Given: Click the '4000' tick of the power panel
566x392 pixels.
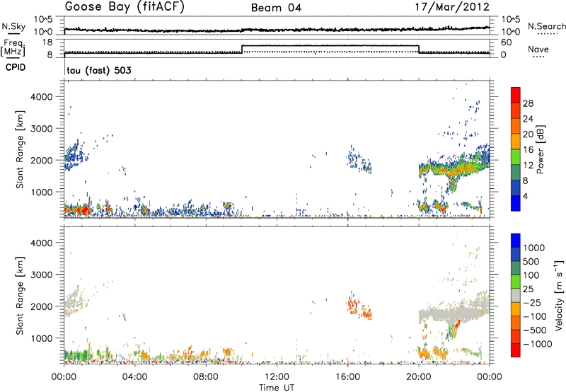Looking at the screenshot, I should click(x=42, y=97).
